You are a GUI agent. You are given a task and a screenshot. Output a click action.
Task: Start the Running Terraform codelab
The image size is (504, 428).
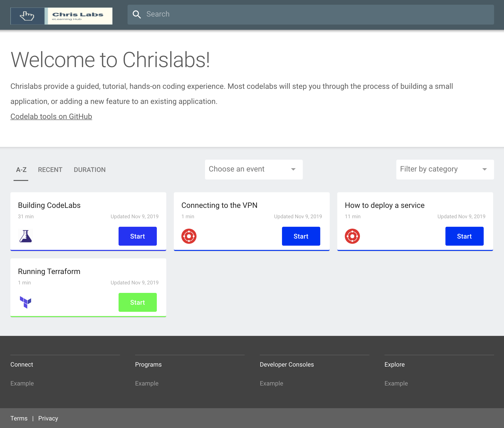137,302
